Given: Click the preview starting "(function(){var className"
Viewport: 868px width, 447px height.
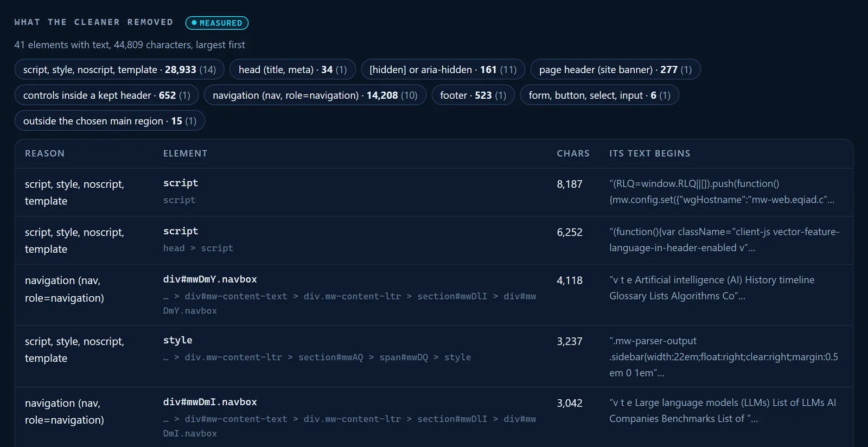Looking at the screenshot, I should (x=724, y=240).
